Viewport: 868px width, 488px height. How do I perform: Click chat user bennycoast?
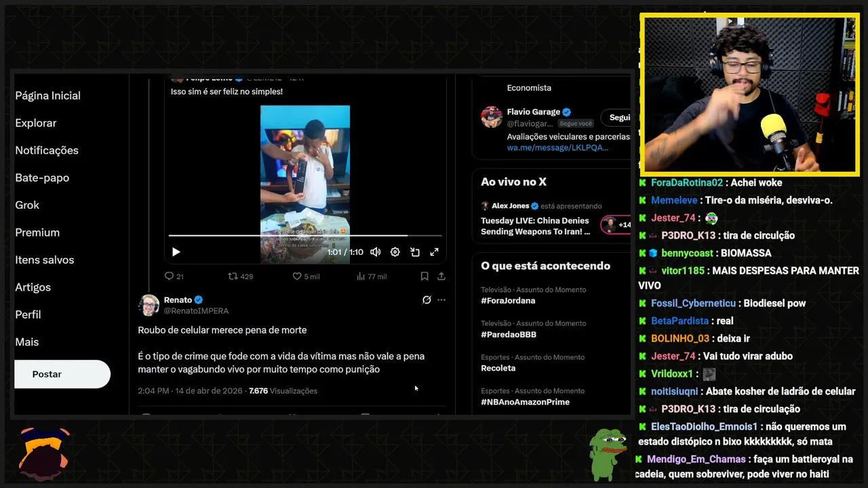pyautogui.click(x=687, y=253)
